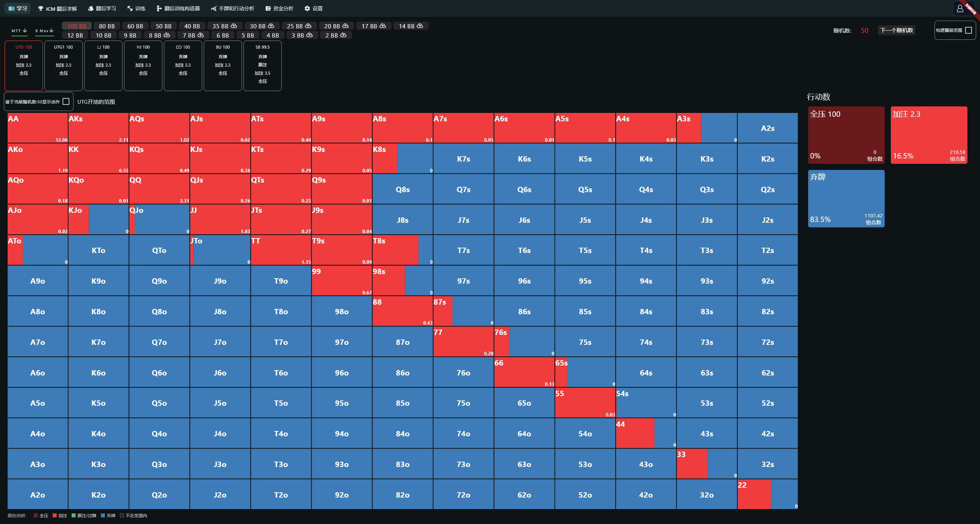Toggle 基于当前随机数显示动作 checkbox
The height and width of the screenshot is (524, 980).
66,101
